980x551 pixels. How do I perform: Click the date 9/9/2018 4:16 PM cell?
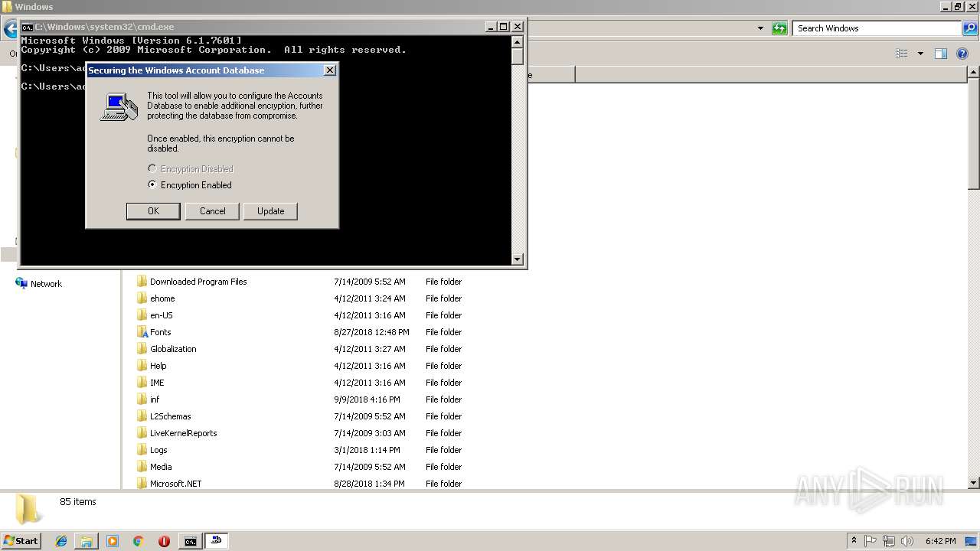[367, 399]
